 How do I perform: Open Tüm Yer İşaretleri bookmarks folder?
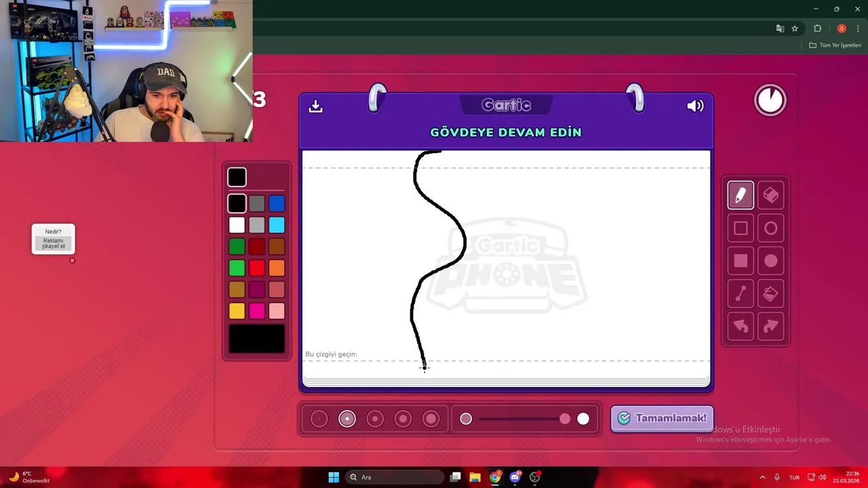tap(835, 45)
